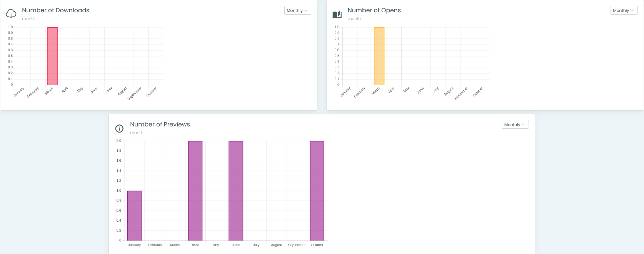Screen dimensions: 644x254
Task: Click the info circle icon for Previews
Action: point(120,128)
